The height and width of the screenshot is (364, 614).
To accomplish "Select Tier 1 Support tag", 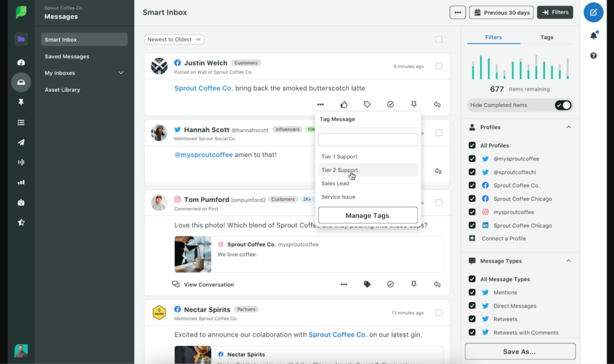I will pos(368,157).
